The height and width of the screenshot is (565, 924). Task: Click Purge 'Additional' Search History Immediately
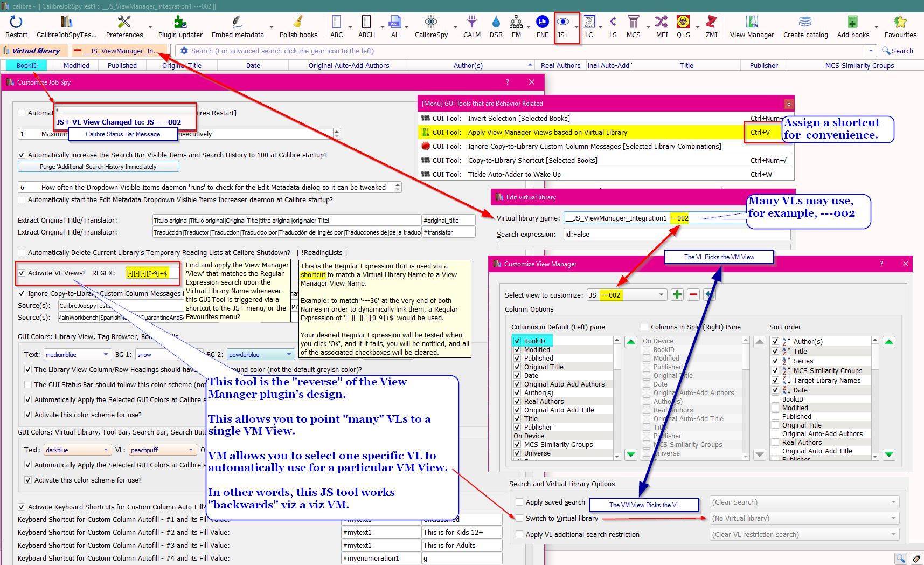[98, 167]
